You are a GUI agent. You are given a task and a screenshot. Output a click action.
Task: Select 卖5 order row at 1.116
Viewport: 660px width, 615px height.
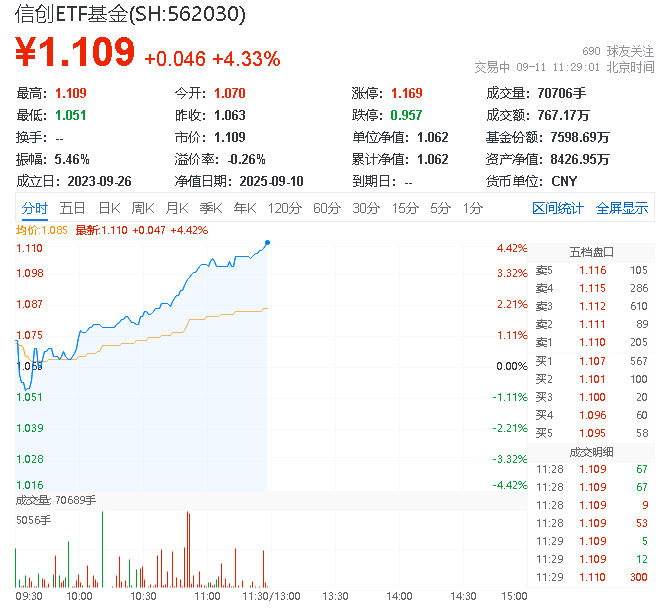[591, 270]
